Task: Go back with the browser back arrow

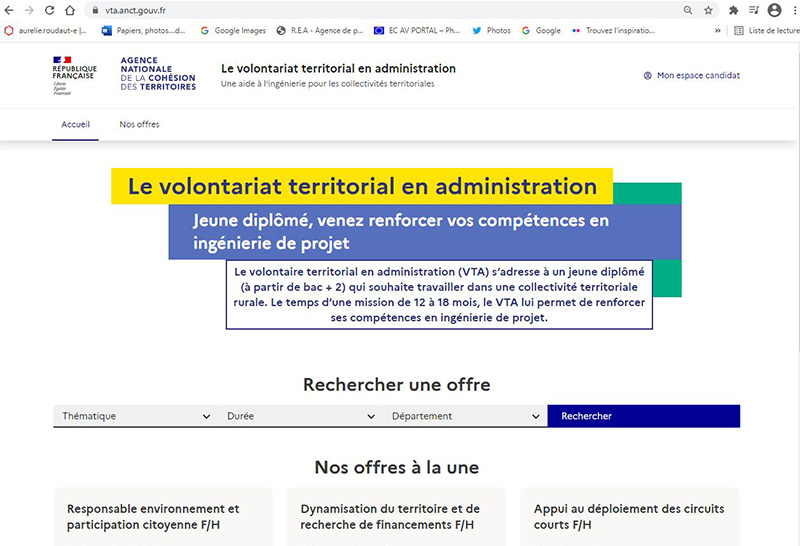Action: coord(9,10)
